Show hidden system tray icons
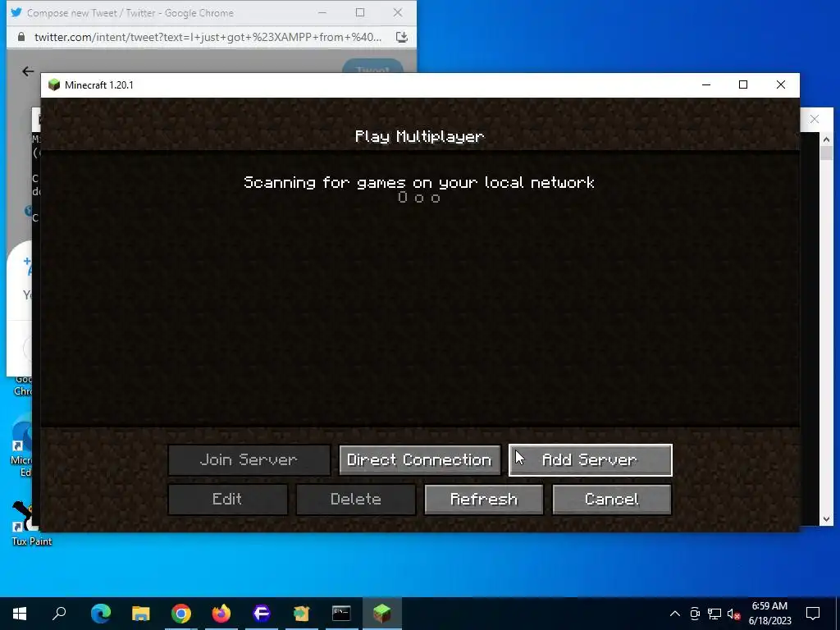 click(675, 614)
